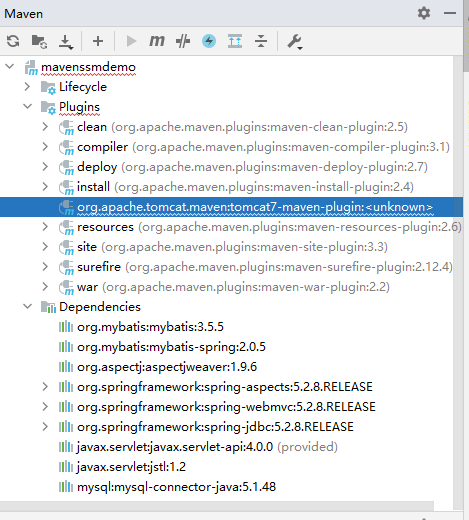This screenshot has height=520, width=469.
Task: Reload all Maven projects
Action: pos(13,41)
